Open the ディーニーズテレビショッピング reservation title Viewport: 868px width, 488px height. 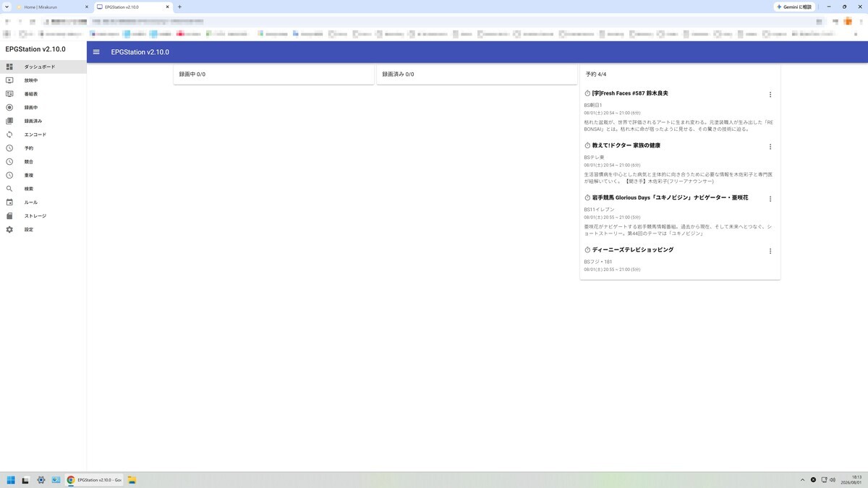pos(633,249)
